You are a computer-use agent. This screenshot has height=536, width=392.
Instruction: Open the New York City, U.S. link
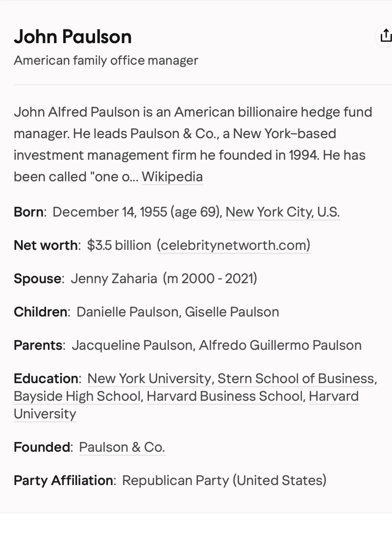(283, 212)
